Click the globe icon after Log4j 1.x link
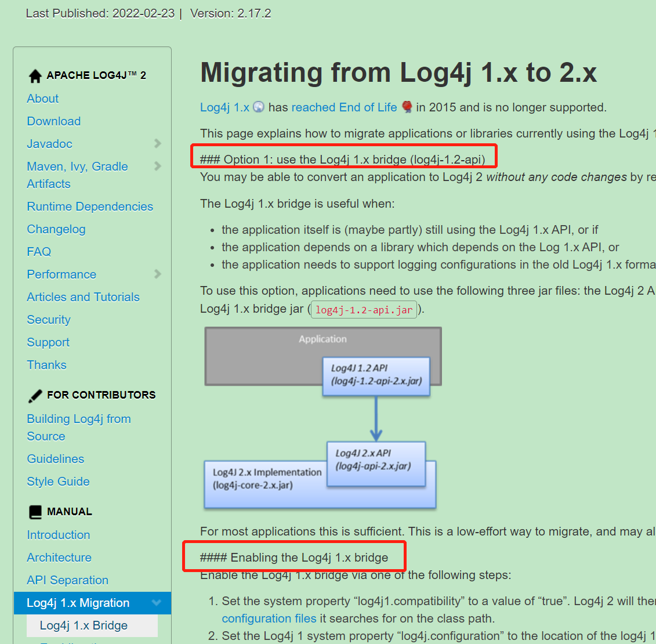This screenshot has width=656, height=644. coord(259,107)
